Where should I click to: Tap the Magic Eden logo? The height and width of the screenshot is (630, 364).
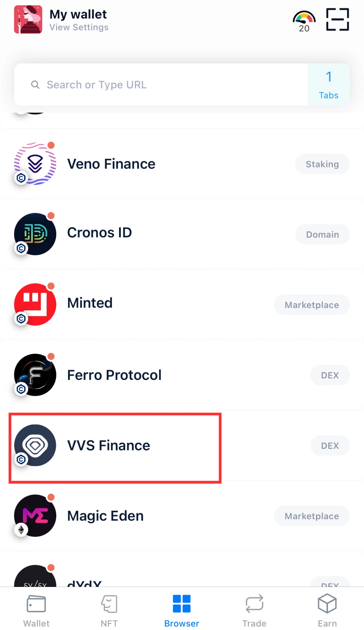35,516
